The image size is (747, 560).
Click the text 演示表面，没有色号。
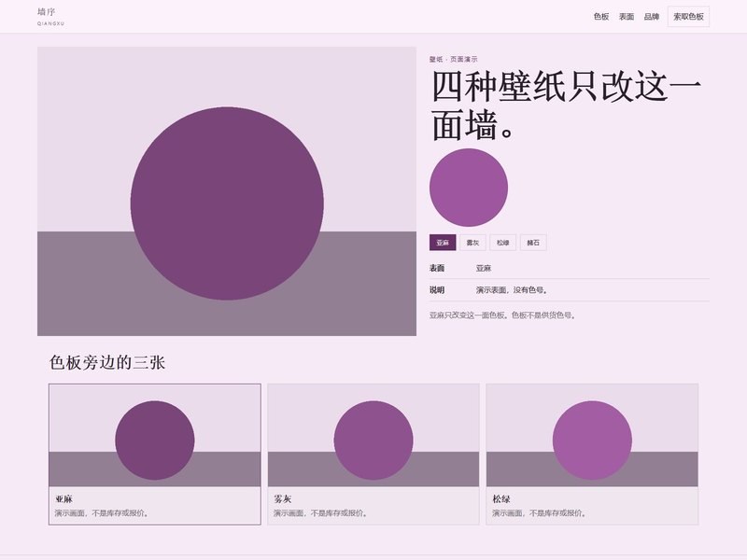[x=512, y=289]
